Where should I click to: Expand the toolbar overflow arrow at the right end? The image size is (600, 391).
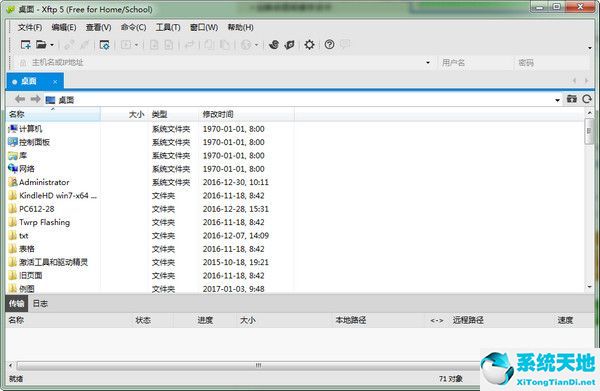[590, 48]
